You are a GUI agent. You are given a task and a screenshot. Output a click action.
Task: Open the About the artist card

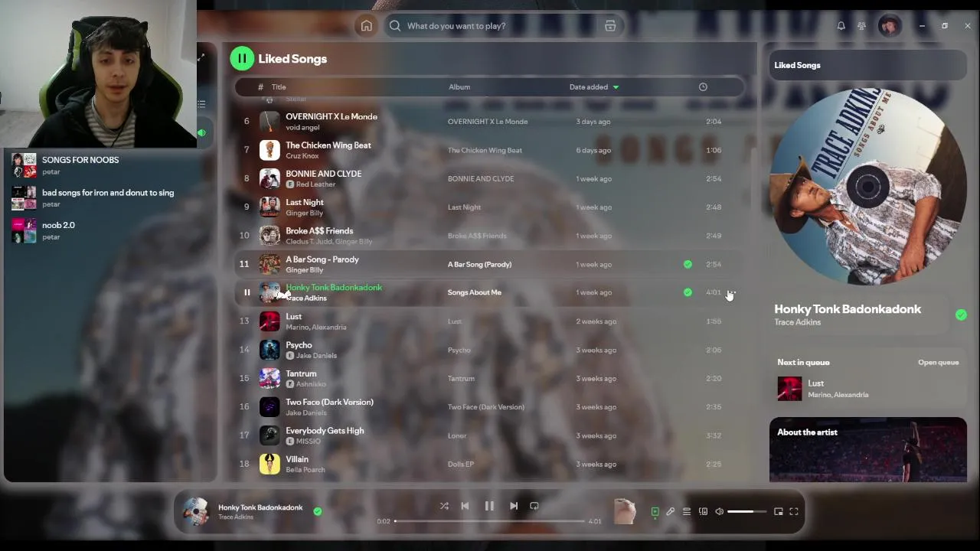(868, 450)
